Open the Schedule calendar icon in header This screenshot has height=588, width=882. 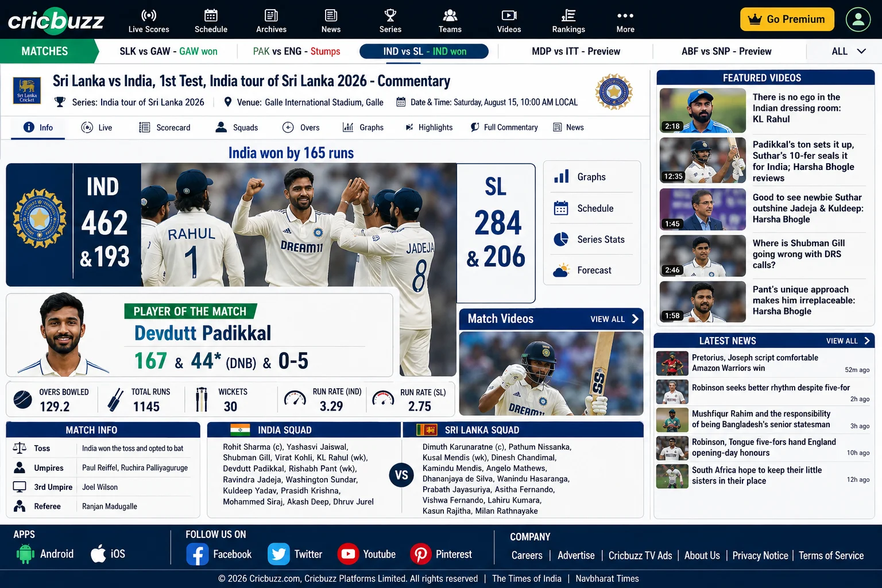click(x=211, y=16)
